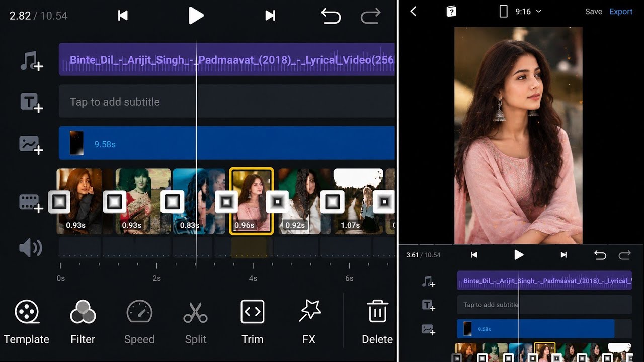Select the 0.93s clip of woman in red saree
Screen dimensions: 644x362
tap(143, 202)
